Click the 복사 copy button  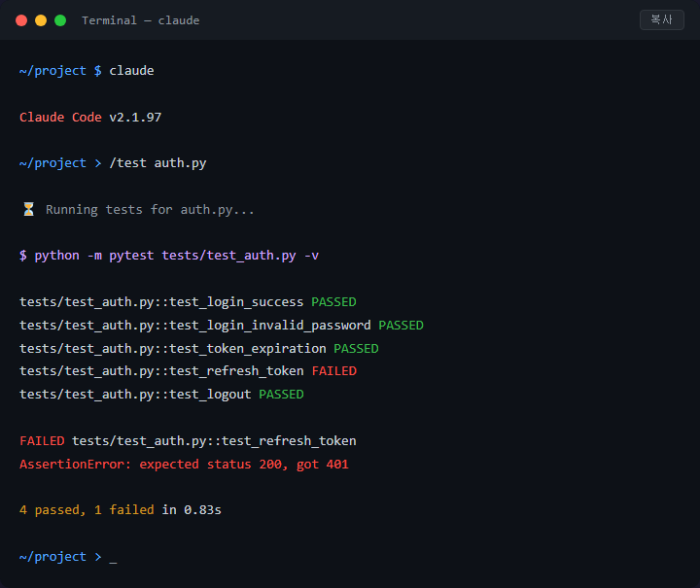(662, 20)
